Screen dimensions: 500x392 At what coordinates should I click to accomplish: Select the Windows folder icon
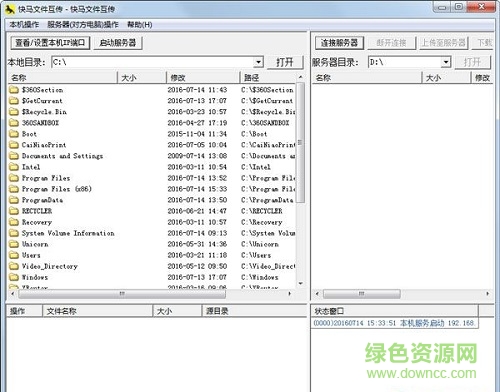click(14, 277)
